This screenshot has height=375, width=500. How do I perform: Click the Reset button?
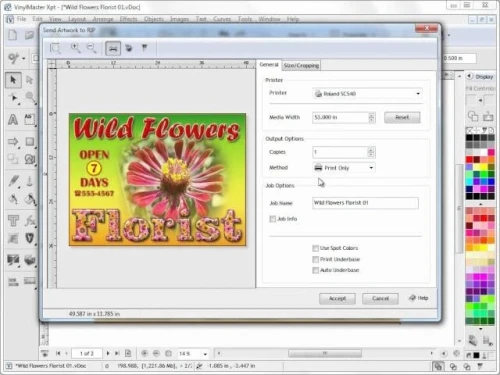tap(402, 117)
